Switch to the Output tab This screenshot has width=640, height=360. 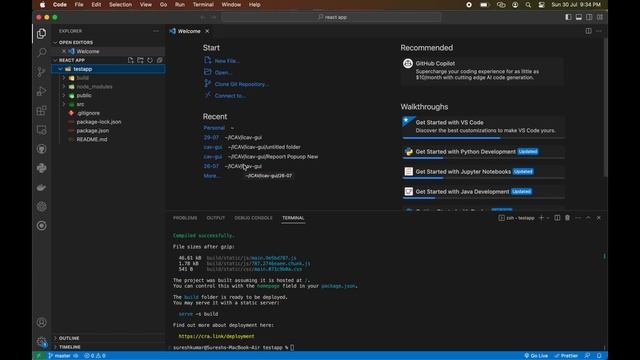pyautogui.click(x=216, y=218)
